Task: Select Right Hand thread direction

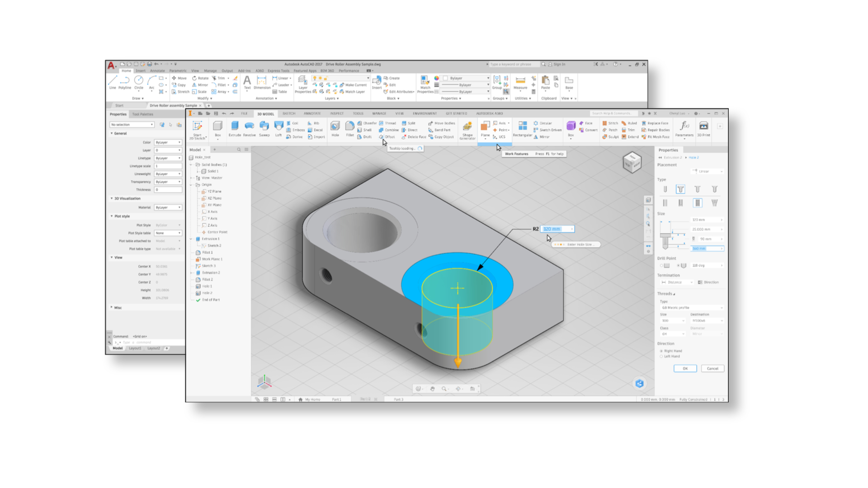Action: [671, 351]
